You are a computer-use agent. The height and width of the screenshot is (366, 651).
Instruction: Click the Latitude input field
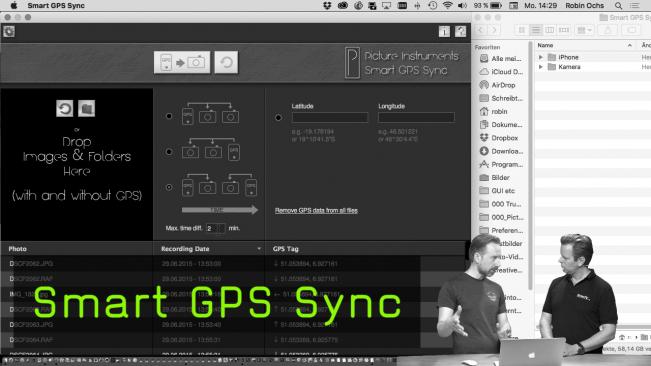[330, 117]
